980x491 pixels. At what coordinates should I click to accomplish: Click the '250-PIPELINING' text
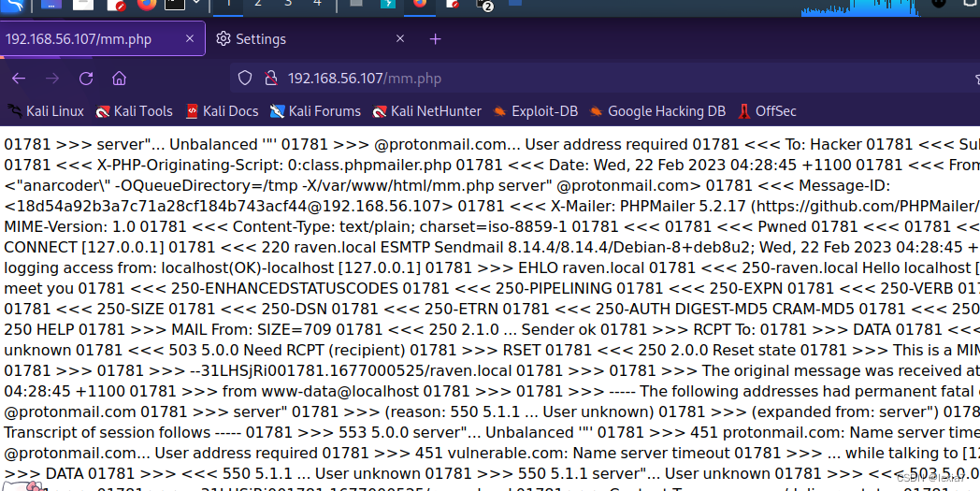pos(554,289)
